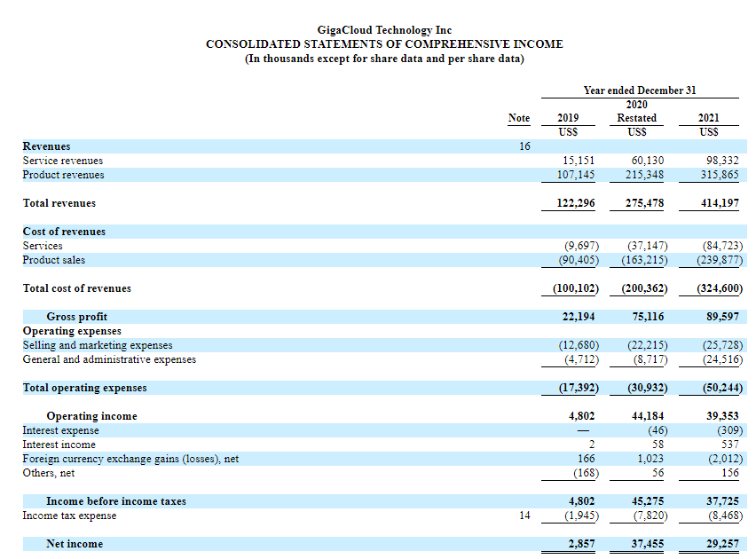Select value '29,257' for Net income
The width and height of the screenshot is (756, 559).
(722, 544)
